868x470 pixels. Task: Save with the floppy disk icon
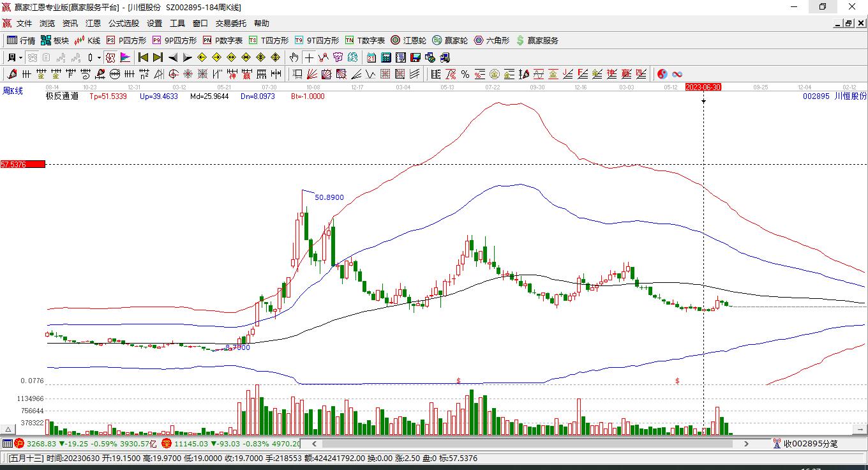[415, 57]
